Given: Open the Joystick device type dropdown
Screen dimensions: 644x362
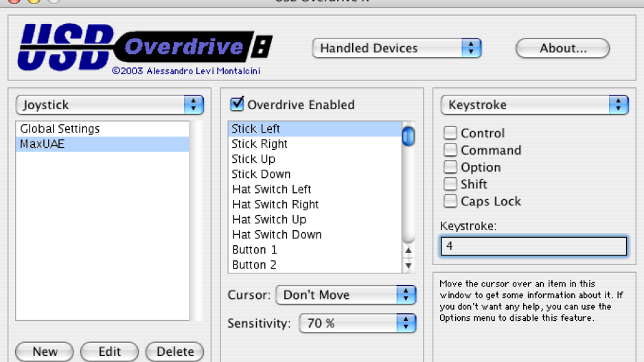Looking at the screenshot, I should 110,105.
